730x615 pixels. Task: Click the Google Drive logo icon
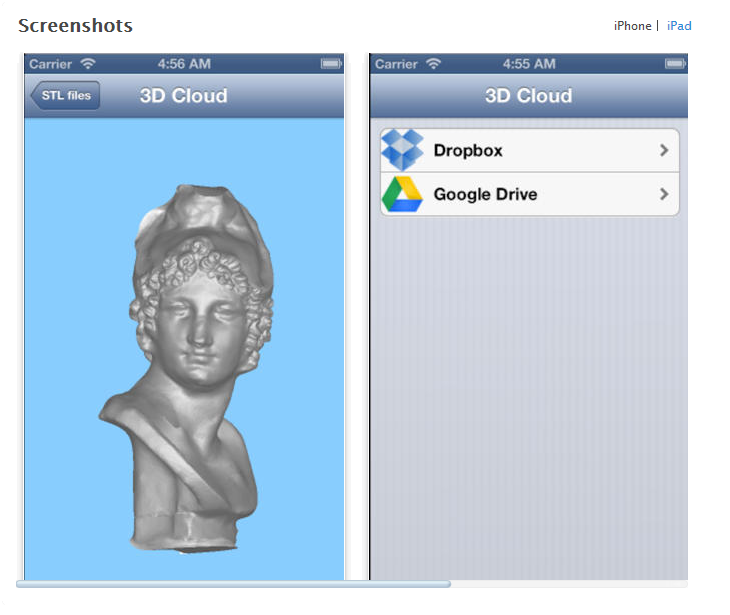click(403, 194)
